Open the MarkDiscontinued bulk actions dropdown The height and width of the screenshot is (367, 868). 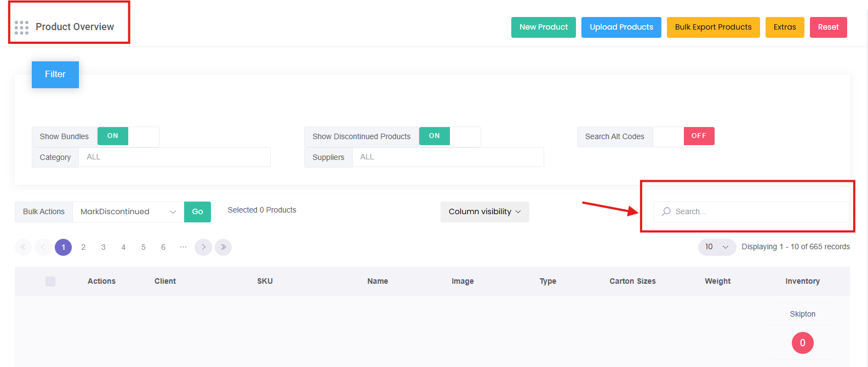pyautogui.click(x=128, y=212)
